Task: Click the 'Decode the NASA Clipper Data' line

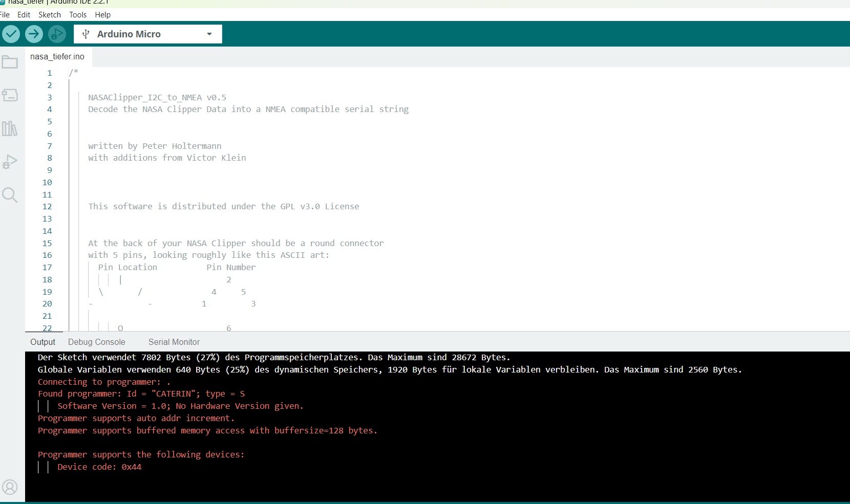Action: pyautogui.click(x=248, y=109)
